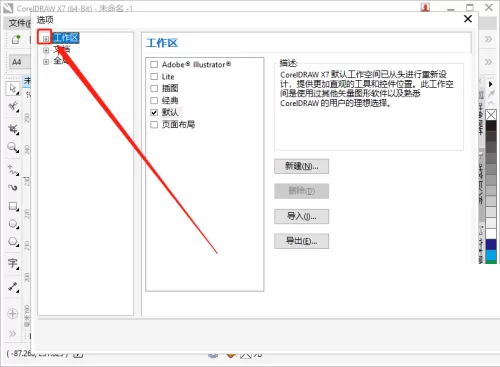500x367 pixels.
Task: Select the Shape edit tool
Action: [13, 107]
